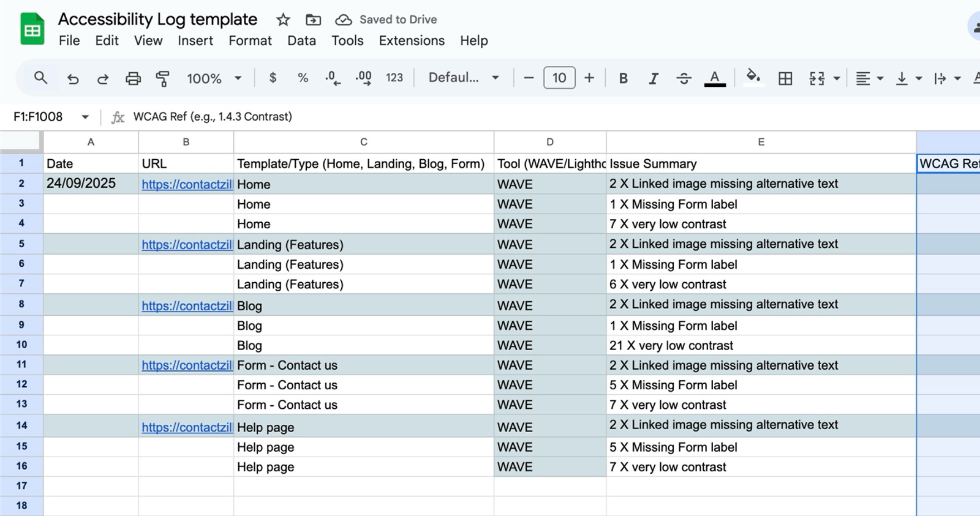Select row 10 header
Viewport: 980px width, 516px height.
pos(21,345)
